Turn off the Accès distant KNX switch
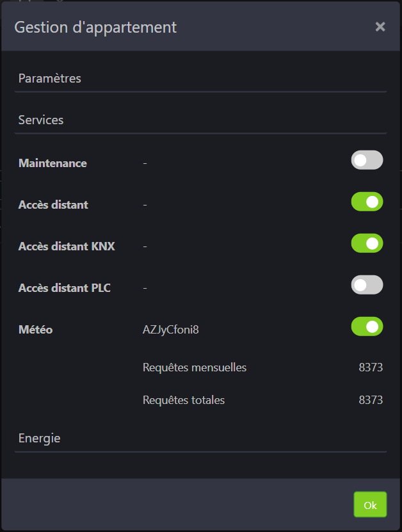 tap(367, 243)
